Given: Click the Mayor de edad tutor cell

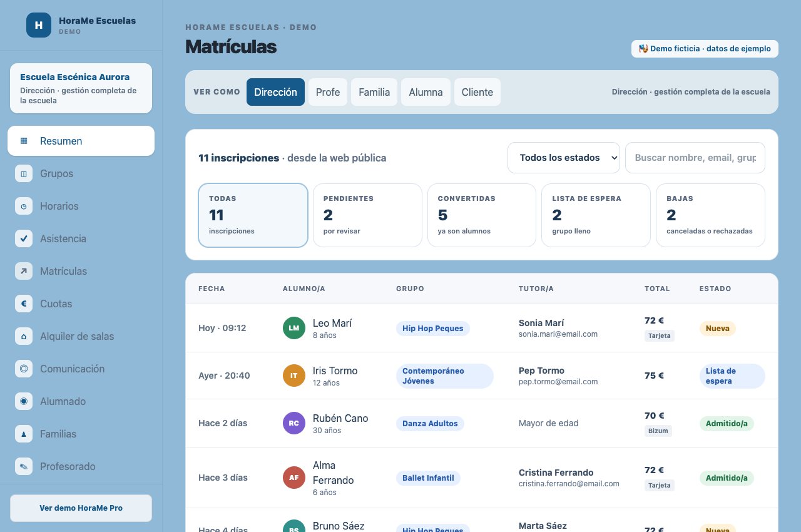Looking at the screenshot, I should coord(549,423).
